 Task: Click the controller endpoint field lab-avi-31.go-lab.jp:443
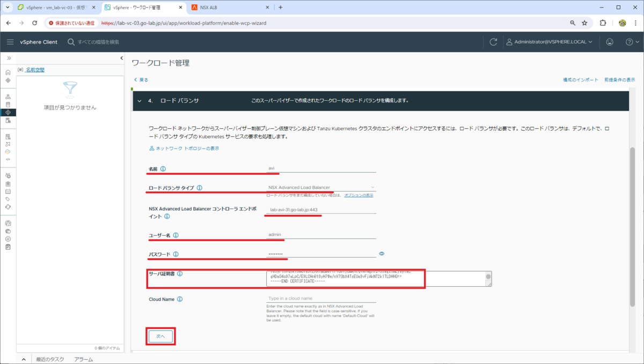click(x=321, y=210)
